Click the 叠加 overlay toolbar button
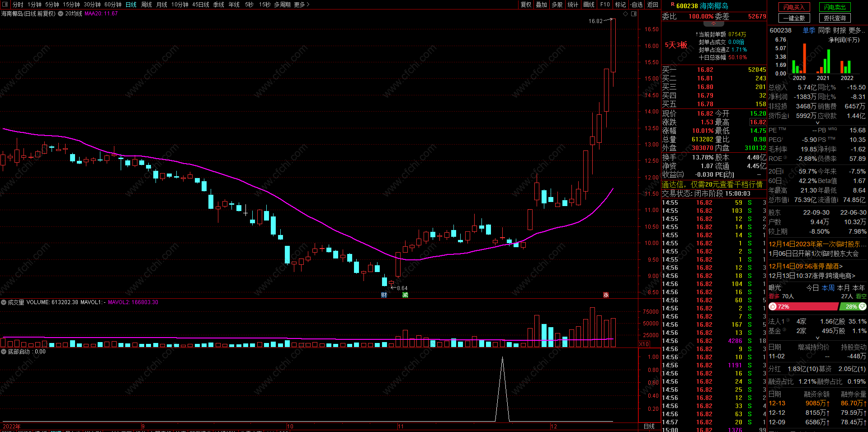Image resolution: width=868 pixels, height=432 pixels. pyautogui.click(x=542, y=5)
